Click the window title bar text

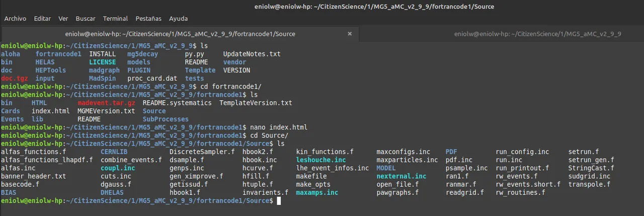[374, 7]
